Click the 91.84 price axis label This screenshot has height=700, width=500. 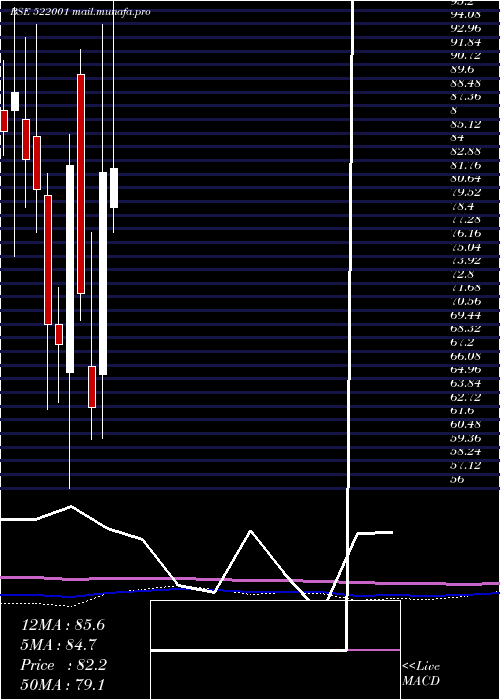(x=466, y=42)
